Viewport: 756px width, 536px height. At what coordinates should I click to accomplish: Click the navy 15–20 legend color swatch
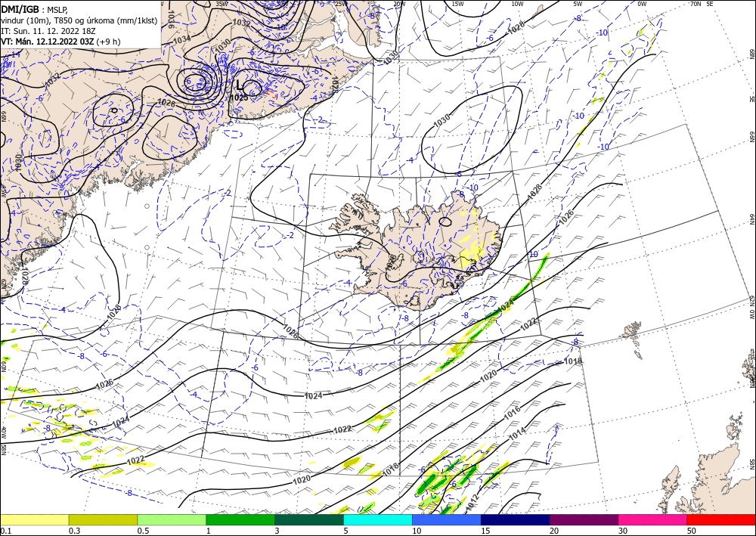[x=516, y=519]
